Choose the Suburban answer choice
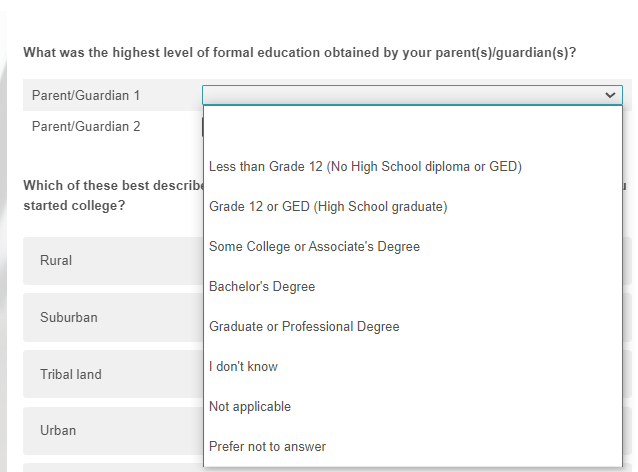Screen dimensions: 638x472 coord(69,317)
